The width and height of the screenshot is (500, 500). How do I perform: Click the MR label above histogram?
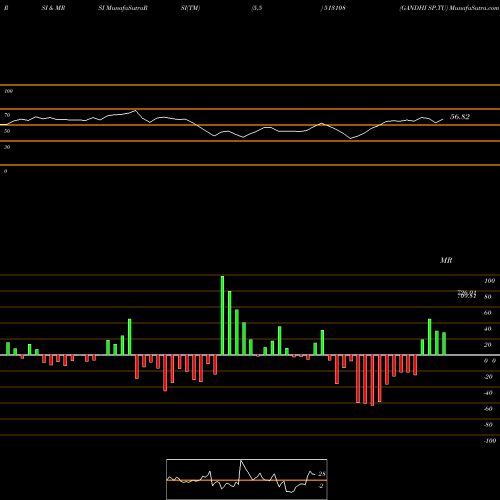coord(446,260)
